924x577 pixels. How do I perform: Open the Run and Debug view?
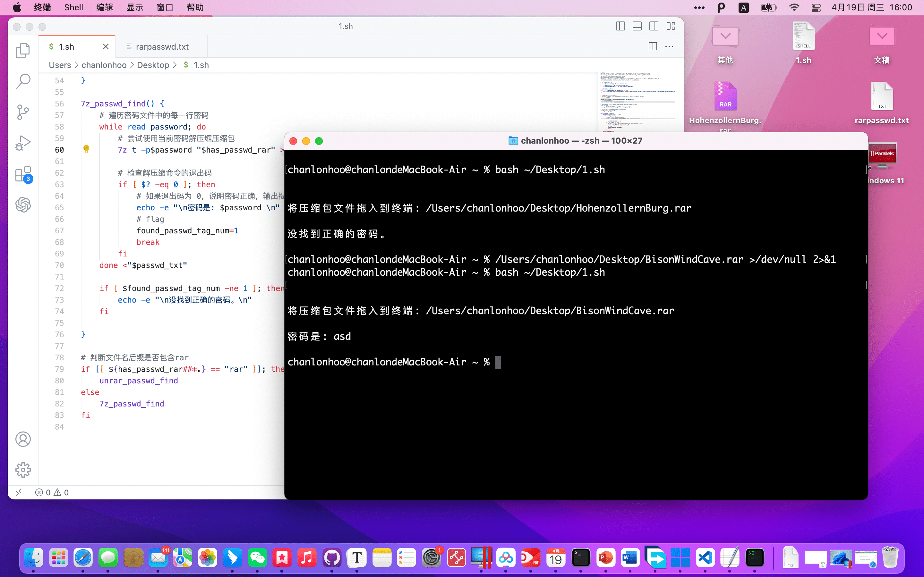[x=23, y=143]
